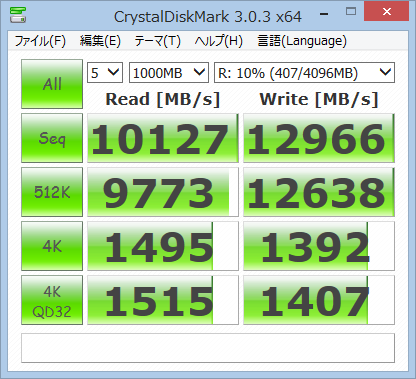Start the 512K benchmark test

coord(52,192)
